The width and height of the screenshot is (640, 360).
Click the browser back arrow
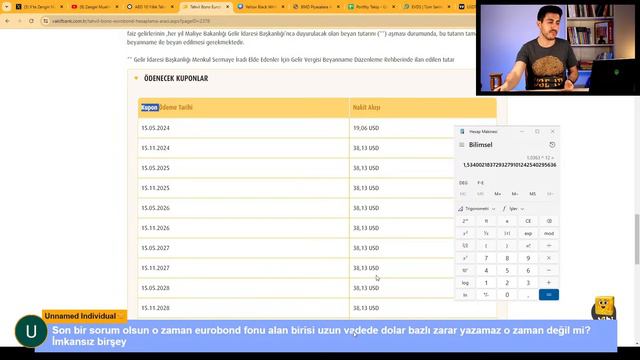point(7,21)
